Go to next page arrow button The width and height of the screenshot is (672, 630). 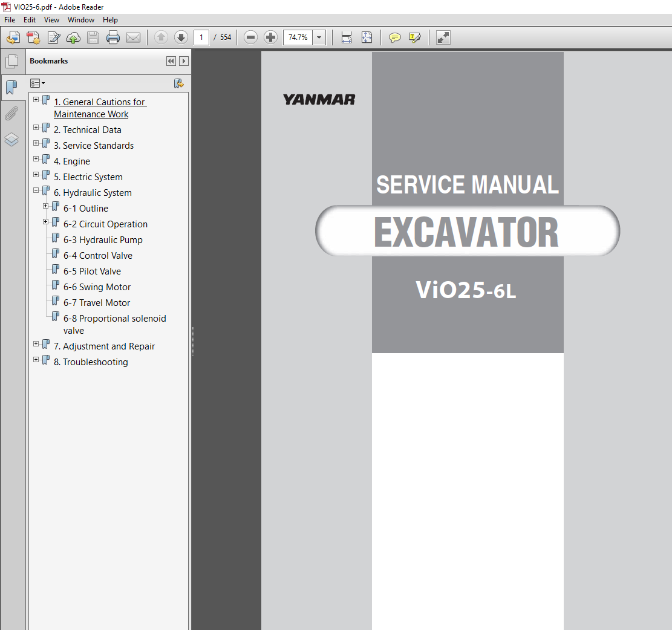point(181,37)
